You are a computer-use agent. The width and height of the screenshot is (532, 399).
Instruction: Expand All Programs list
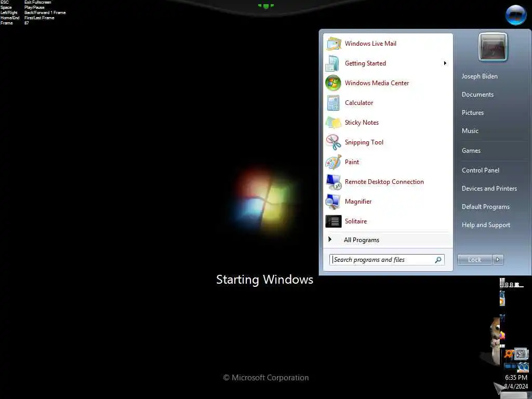388,240
